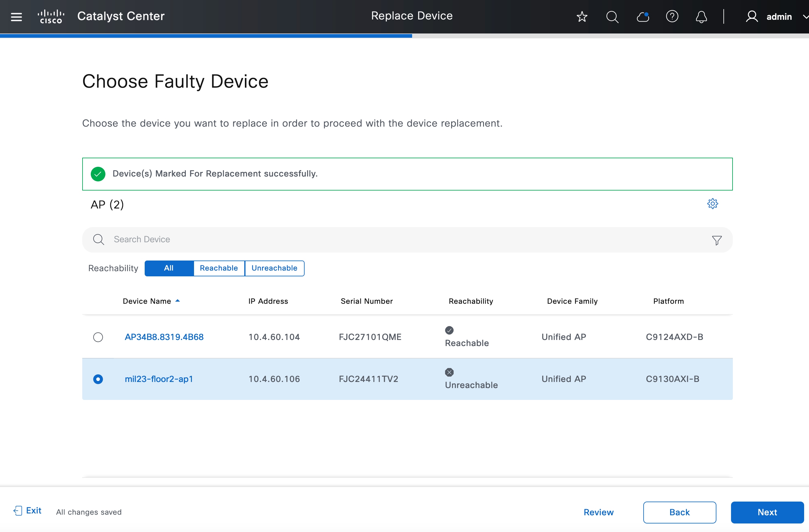The width and height of the screenshot is (809, 532).
Task: Click the Next button
Action: (767, 512)
